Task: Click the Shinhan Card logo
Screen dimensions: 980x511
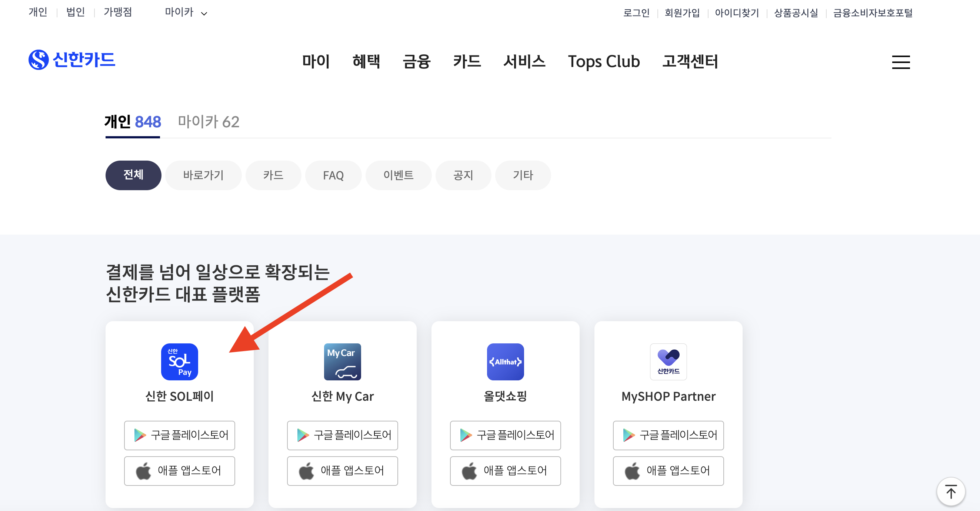Action: point(72,60)
